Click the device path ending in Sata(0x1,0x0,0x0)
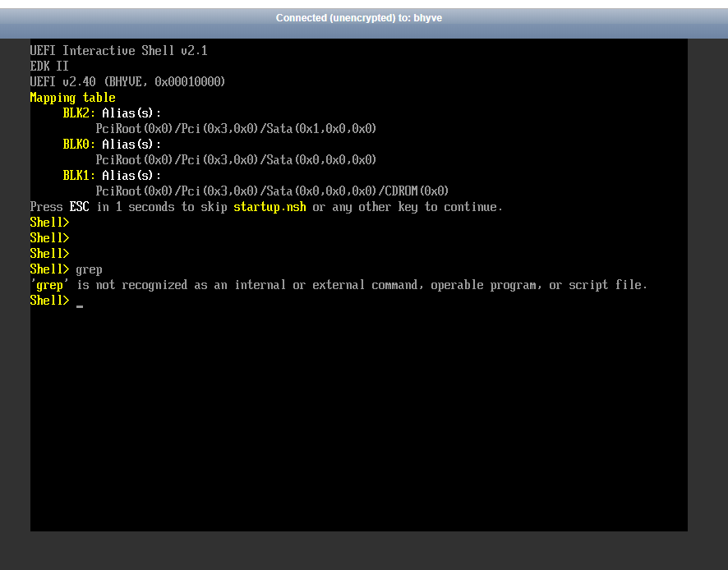This screenshot has height=570, width=728. tap(236, 129)
